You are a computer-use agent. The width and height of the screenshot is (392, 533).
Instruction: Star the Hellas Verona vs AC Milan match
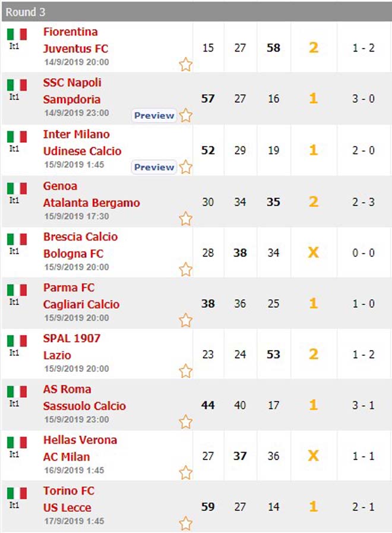[x=185, y=472]
